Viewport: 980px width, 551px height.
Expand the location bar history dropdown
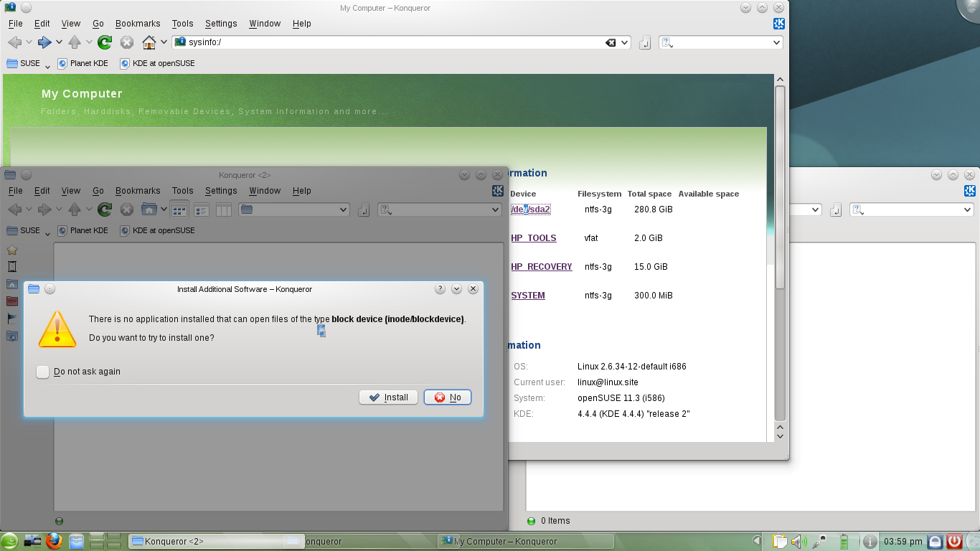point(625,42)
